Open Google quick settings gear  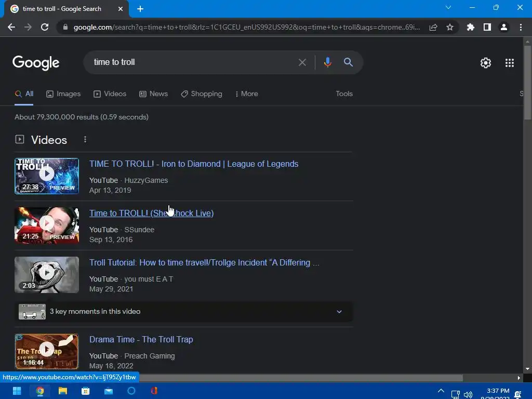(486, 63)
